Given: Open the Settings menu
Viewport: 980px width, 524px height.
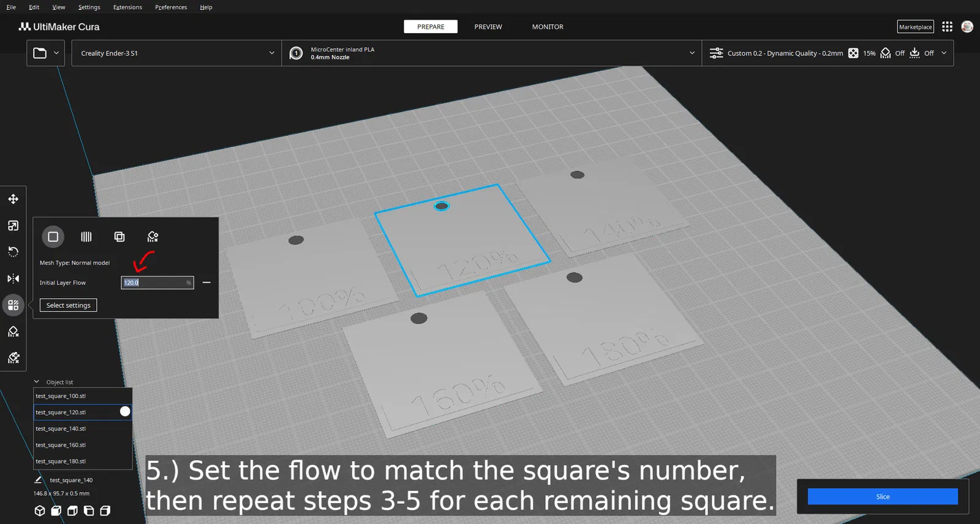Looking at the screenshot, I should (89, 7).
